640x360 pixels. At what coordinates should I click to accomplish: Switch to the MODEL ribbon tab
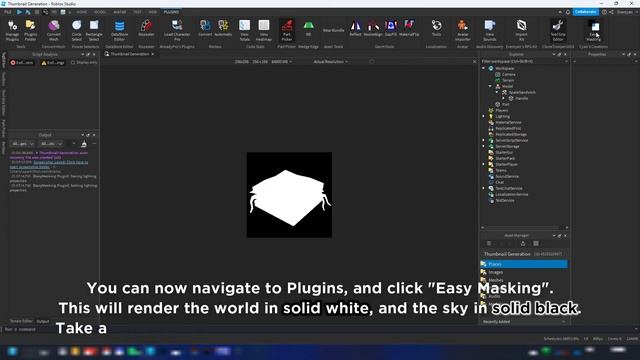tap(100, 12)
